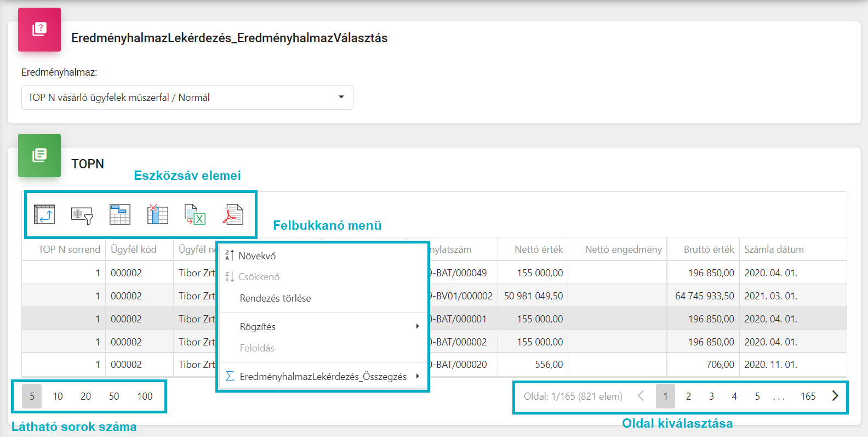Jump to page 3 in pager
The image size is (868, 437).
[x=711, y=396]
